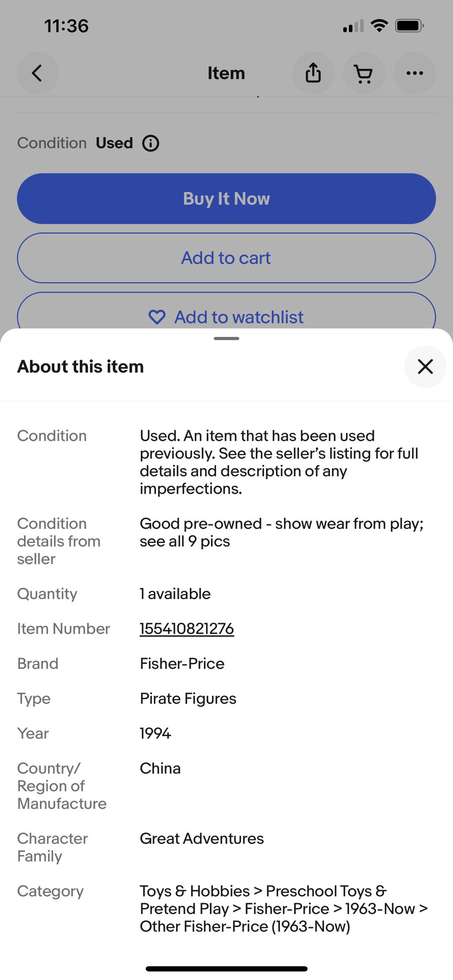
Task: Tap the Add to cart button
Action: [226, 258]
